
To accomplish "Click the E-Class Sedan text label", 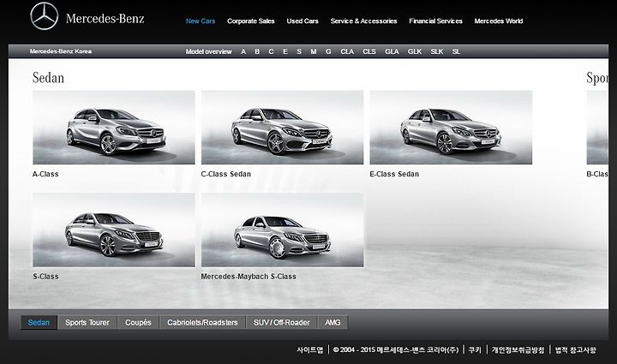I will (394, 174).
